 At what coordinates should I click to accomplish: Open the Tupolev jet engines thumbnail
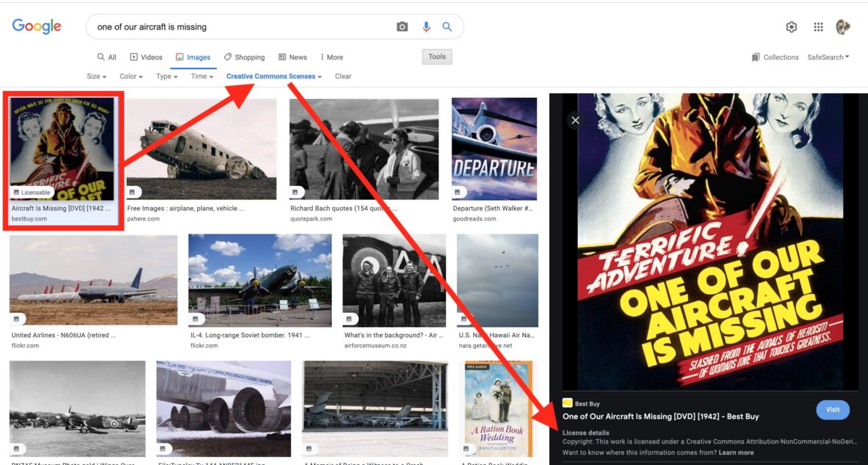coord(224,408)
